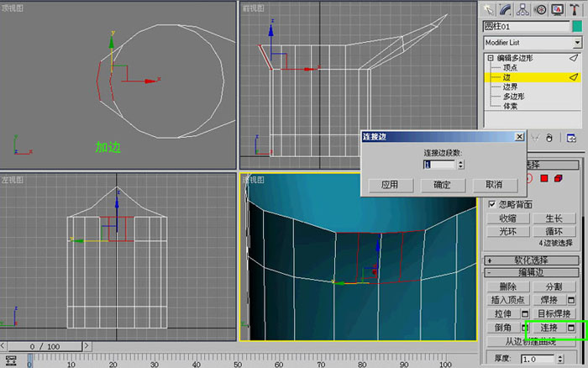Click 取消 in the 连接边 dialog
Screen dimensions: 588x368
[x=495, y=185]
